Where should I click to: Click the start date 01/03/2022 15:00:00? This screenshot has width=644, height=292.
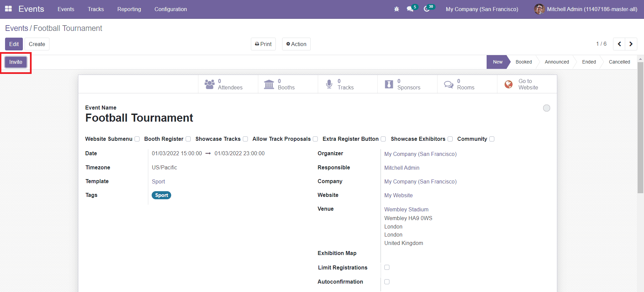tap(177, 153)
